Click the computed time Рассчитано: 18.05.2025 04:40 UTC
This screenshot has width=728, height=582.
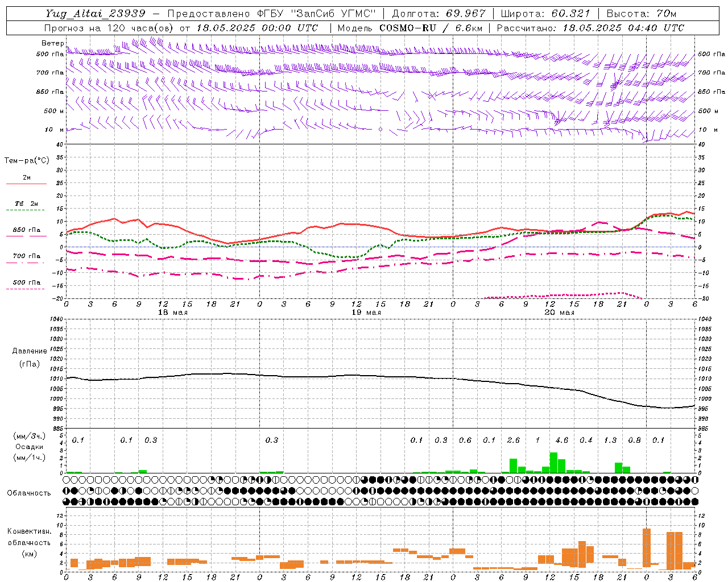[590, 28]
